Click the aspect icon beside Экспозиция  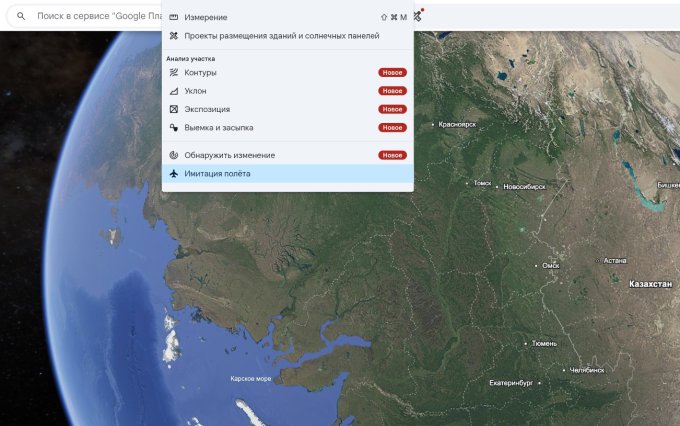tap(173, 109)
